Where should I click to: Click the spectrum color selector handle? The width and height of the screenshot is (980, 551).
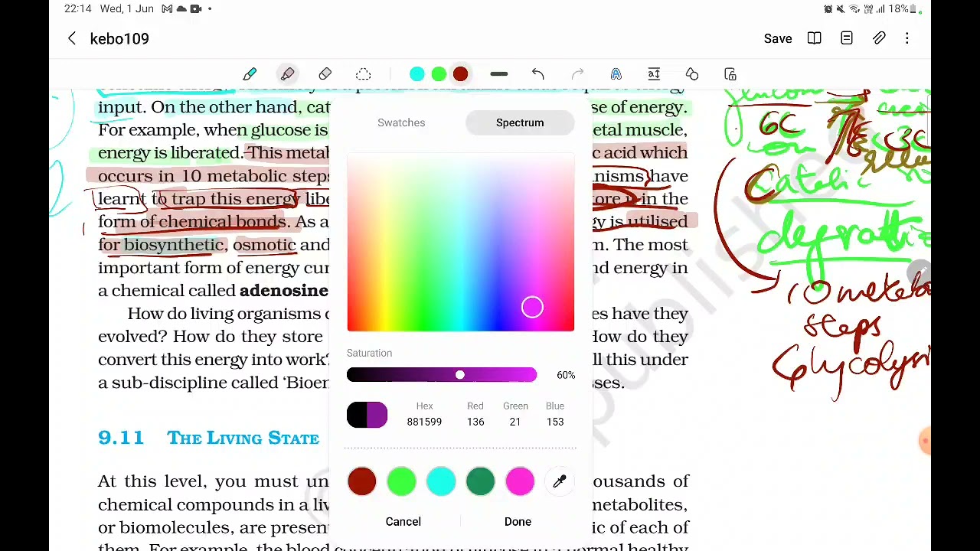tap(532, 308)
